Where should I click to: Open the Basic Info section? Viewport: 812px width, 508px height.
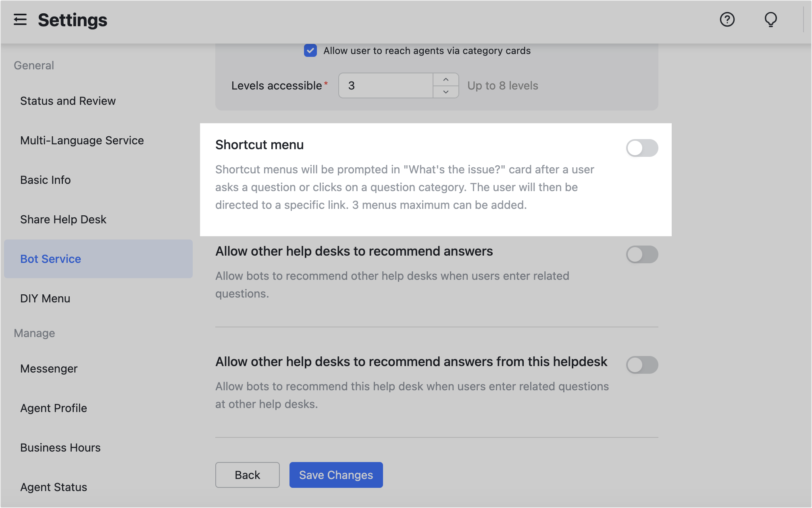tap(45, 180)
